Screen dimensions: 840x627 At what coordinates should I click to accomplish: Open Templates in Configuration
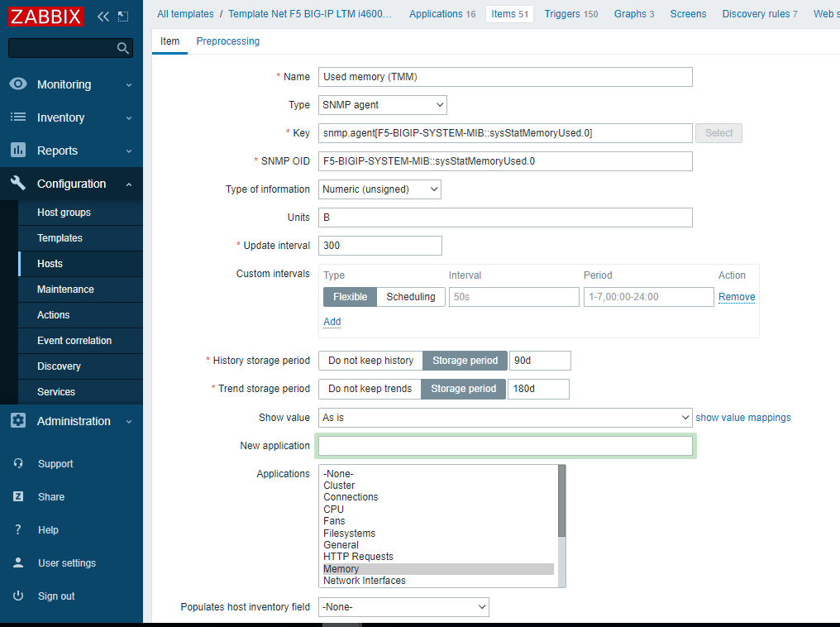pos(81,238)
